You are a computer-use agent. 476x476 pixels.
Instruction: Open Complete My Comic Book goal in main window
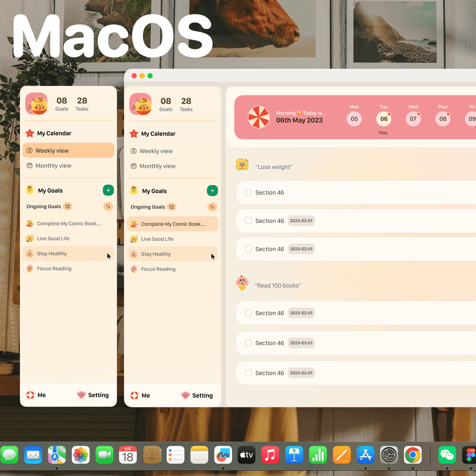click(172, 224)
